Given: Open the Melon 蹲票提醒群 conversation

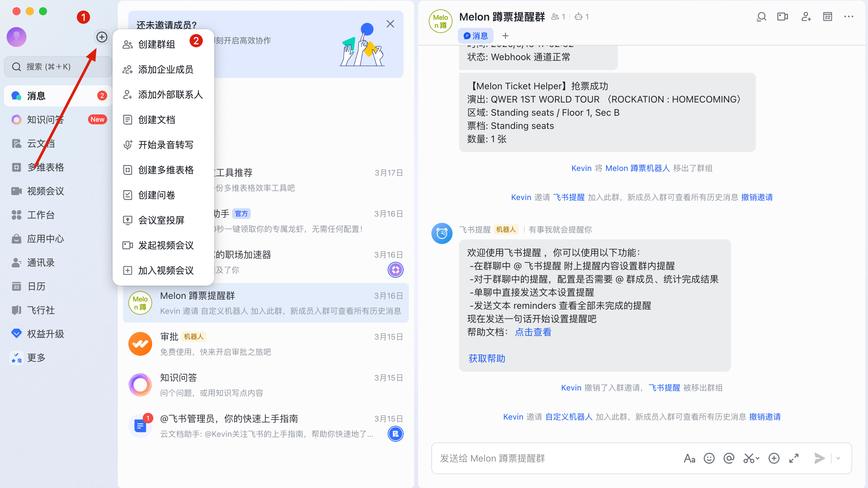Looking at the screenshot, I should tap(266, 303).
